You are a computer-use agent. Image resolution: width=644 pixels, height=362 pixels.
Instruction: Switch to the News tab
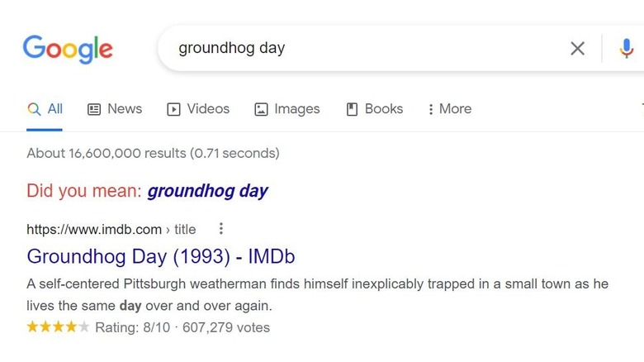pyautogui.click(x=124, y=109)
